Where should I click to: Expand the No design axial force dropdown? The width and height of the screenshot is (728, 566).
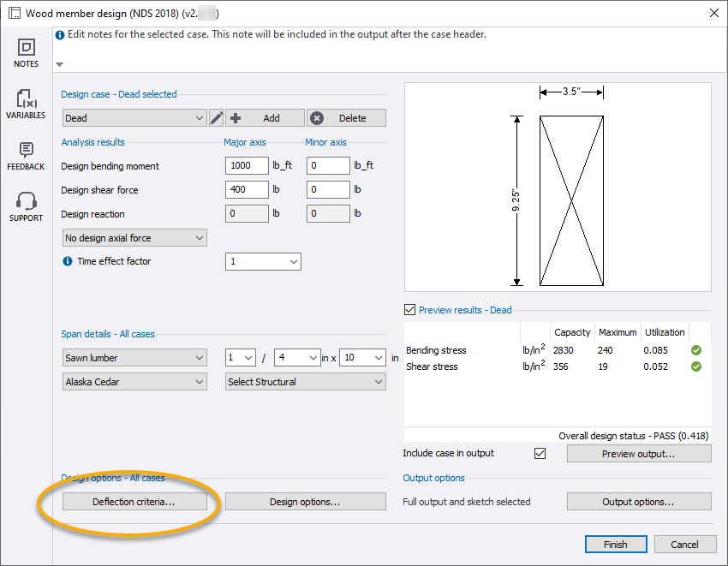tap(134, 237)
